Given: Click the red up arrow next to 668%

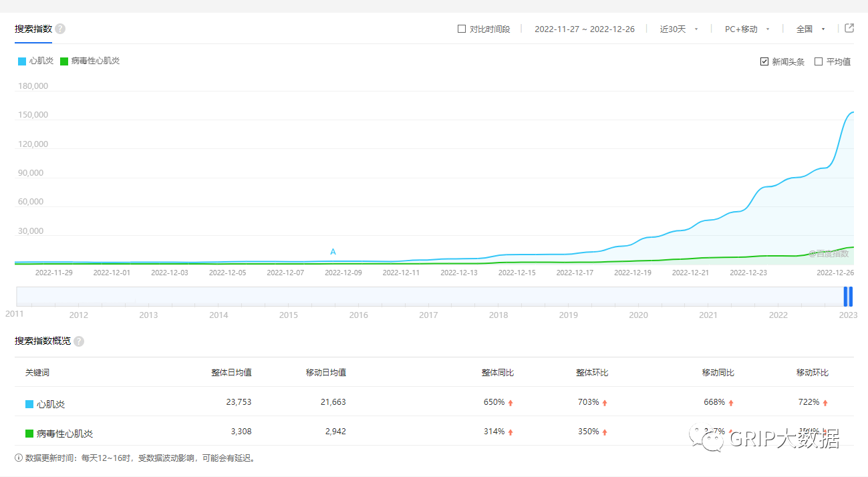Looking at the screenshot, I should (731, 403).
